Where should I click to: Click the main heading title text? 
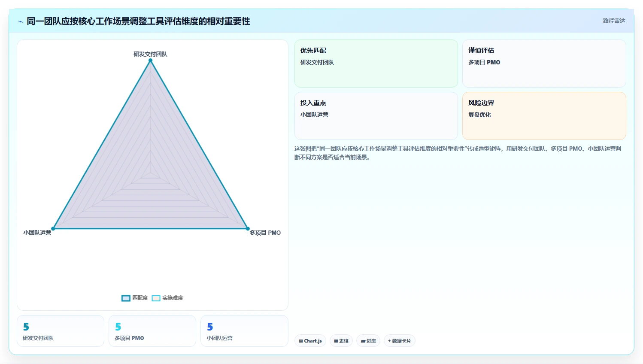[138, 21]
